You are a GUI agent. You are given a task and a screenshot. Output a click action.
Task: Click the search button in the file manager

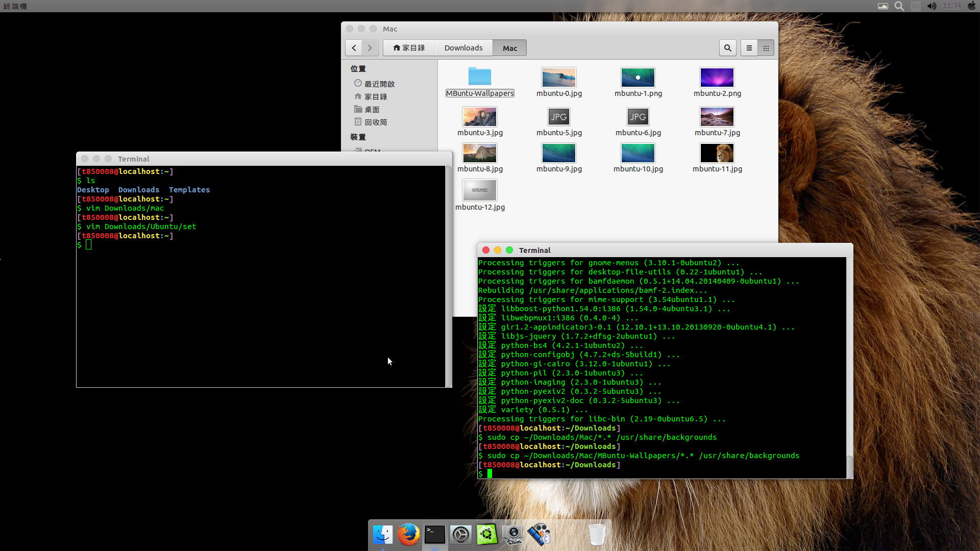728,48
